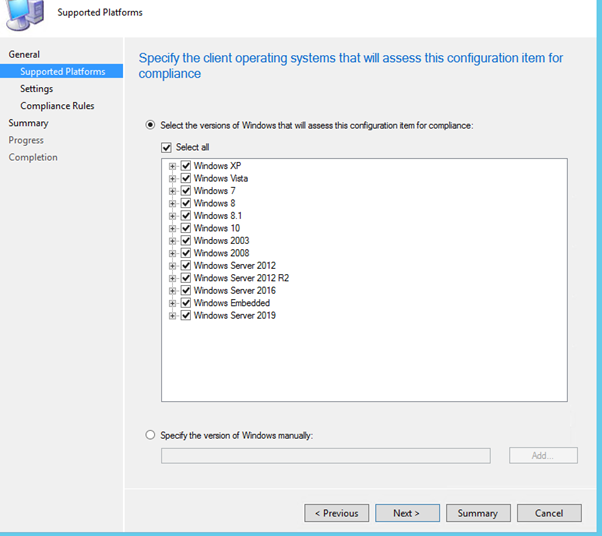Select the 'Windows Vista' tree label
Viewport: 602px width, 536px height.
coord(221,178)
